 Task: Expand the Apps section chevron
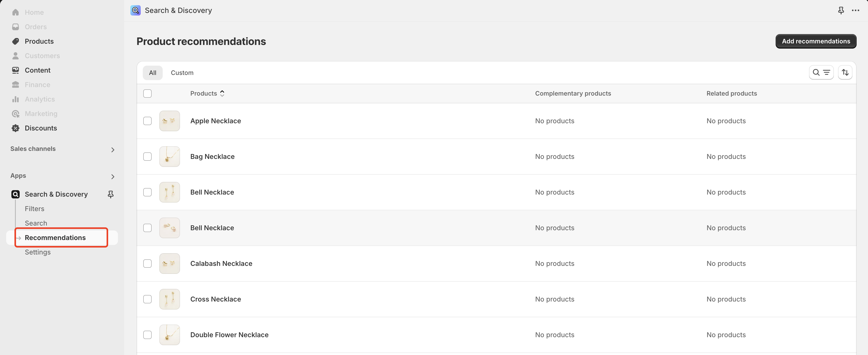click(x=113, y=176)
